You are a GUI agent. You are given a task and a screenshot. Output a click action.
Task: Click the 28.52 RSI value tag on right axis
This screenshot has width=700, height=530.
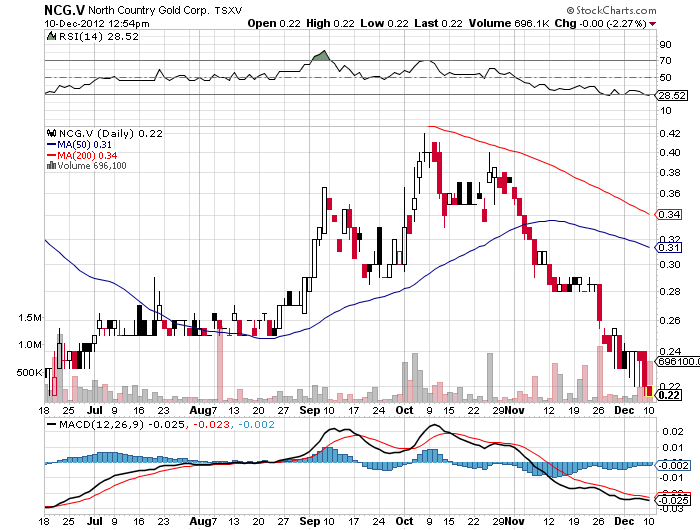click(672, 96)
